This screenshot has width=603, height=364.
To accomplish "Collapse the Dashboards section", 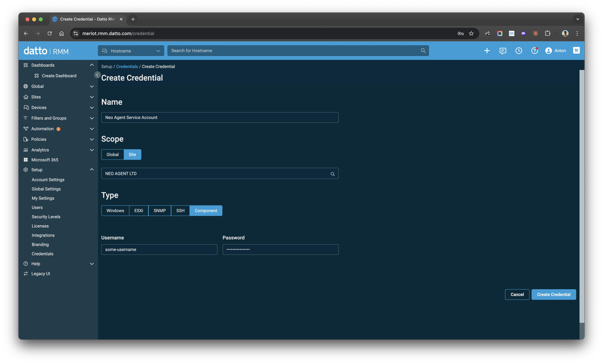I will pyautogui.click(x=92, y=65).
